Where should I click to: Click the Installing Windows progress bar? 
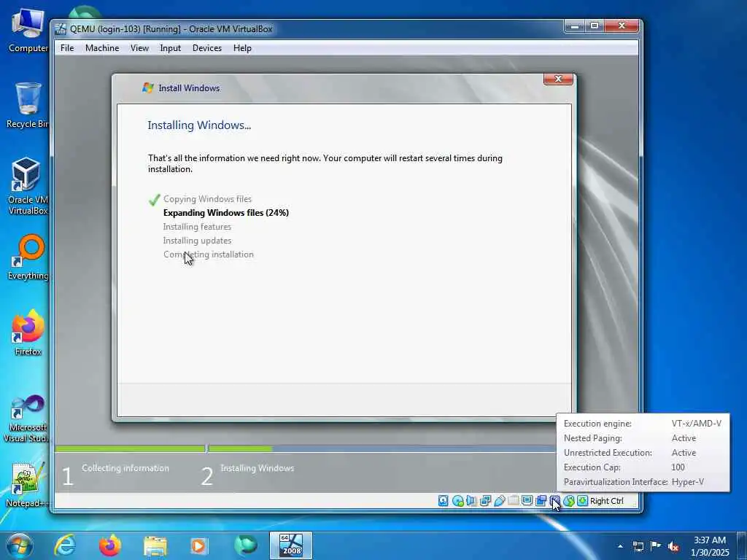click(381, 448)
